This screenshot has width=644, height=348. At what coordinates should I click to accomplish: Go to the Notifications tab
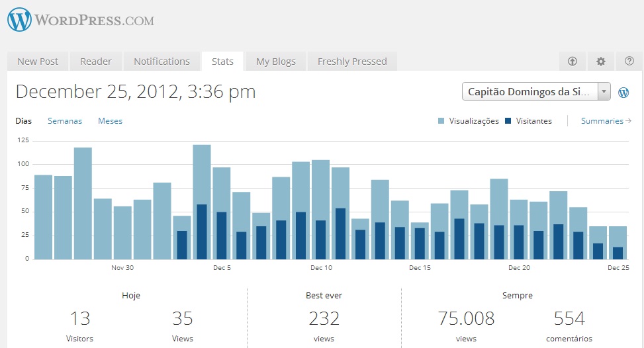pyautogui.click(x=161, y=62)
